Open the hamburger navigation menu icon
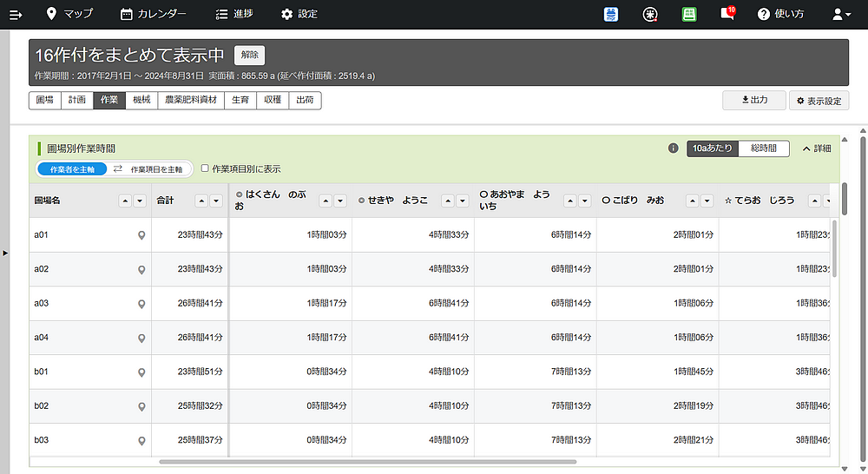Viewport: 868px width, 474px height. [x=15, y=14]
